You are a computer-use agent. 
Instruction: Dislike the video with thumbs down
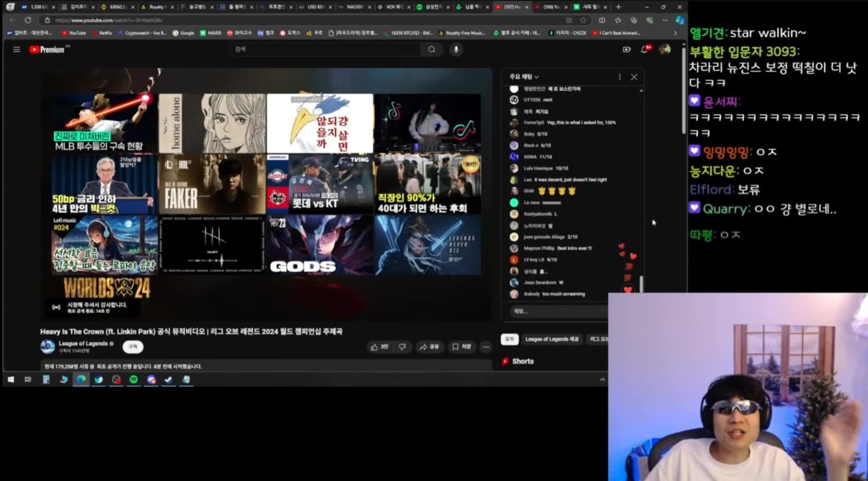(x=403, y=347)
